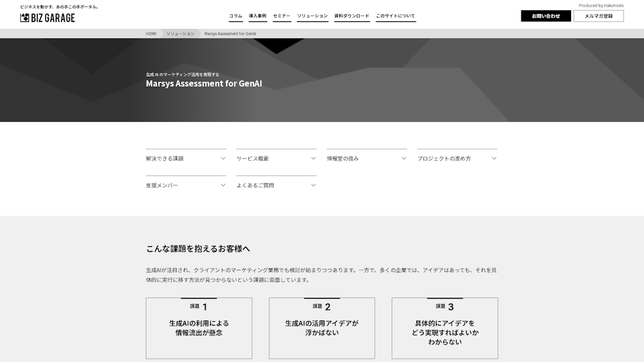Click chevron next to 解決できる課題

pos(223,158)
